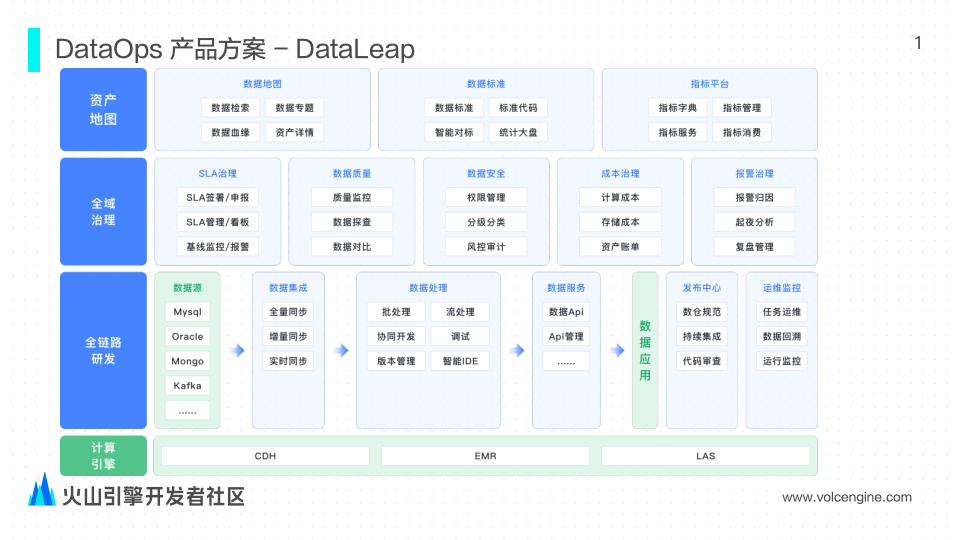Click the 火山引擎 mountain logo icon
This screenshot has width=960, height=540.
coord(42,490)
